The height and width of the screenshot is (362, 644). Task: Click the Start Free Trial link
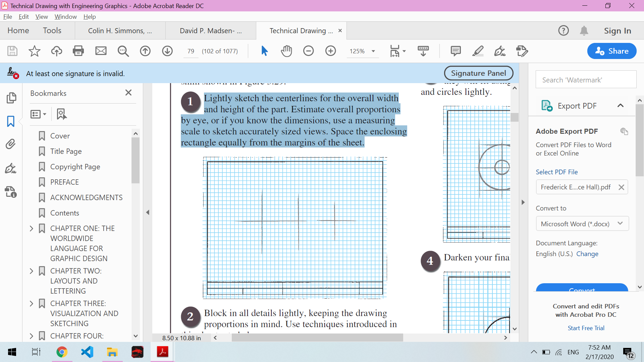[x=586, y=328]
